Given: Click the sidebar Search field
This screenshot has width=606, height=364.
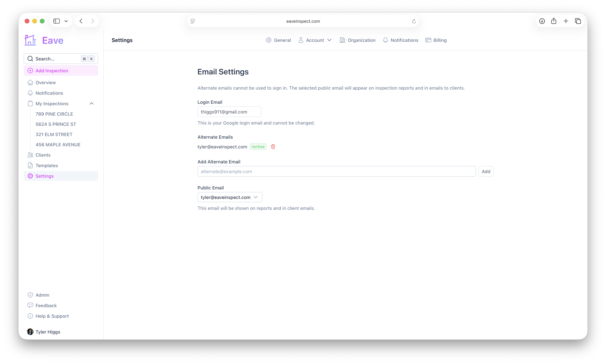Looking at the screenshot, I should pyautogui.click(x=61, y=59).
